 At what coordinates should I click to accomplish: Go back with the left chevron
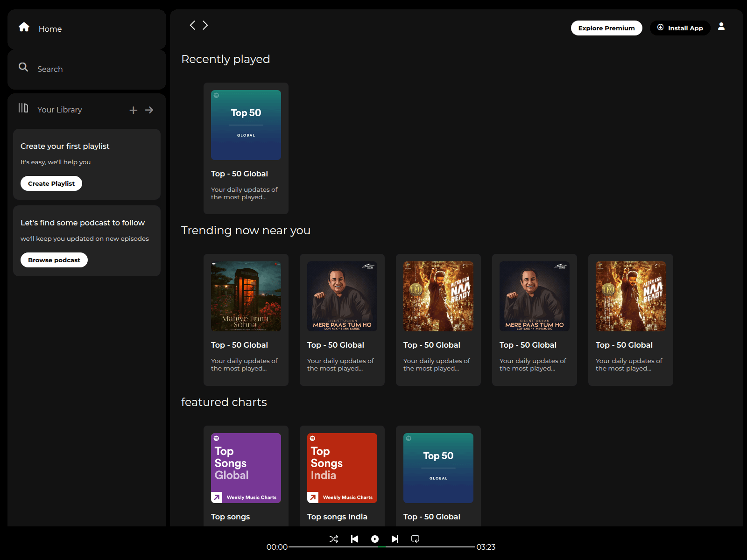click(x=192, y=25)
